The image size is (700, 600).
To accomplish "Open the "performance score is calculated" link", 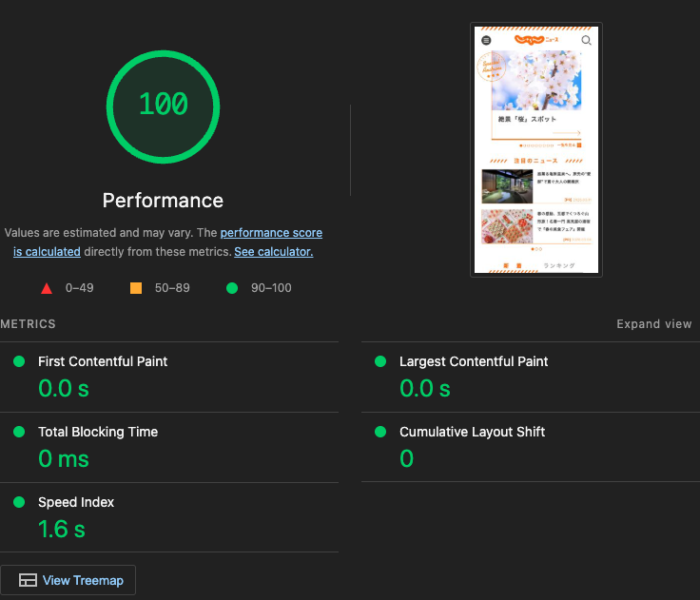I will (x=271, y=233).
